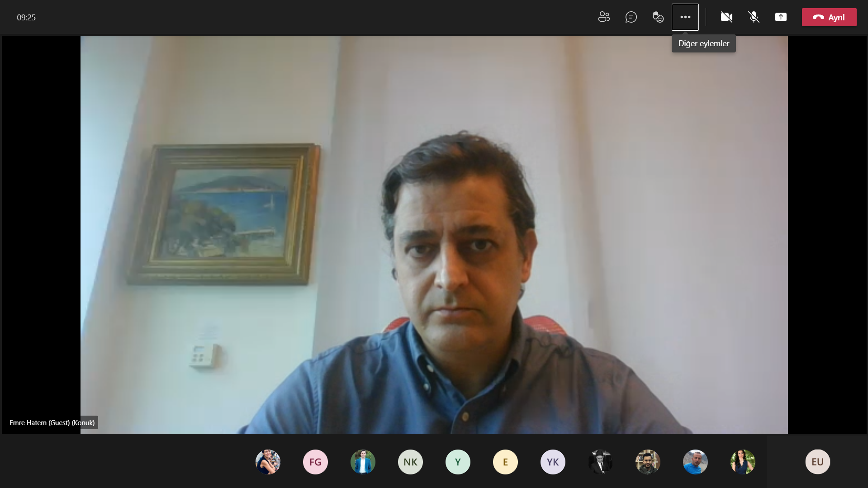The width and height of the screenshot is (868, 488).
Task: Open the Diğer eylemler more actions menu
Action: pyautogui.click(x=685, y=17)
